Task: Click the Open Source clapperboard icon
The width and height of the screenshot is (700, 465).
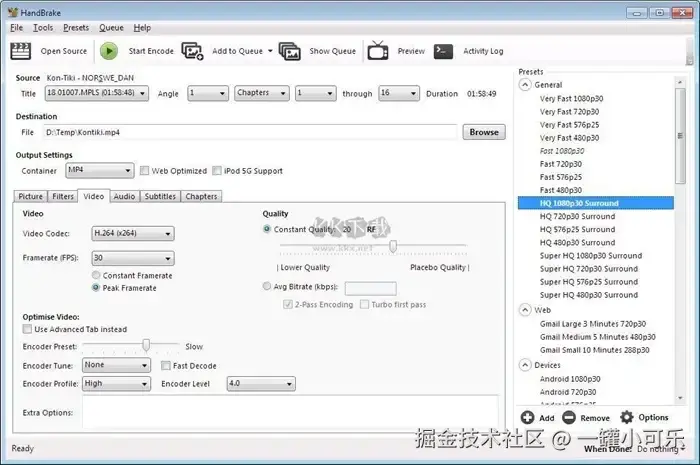Action: pos(21,51)
